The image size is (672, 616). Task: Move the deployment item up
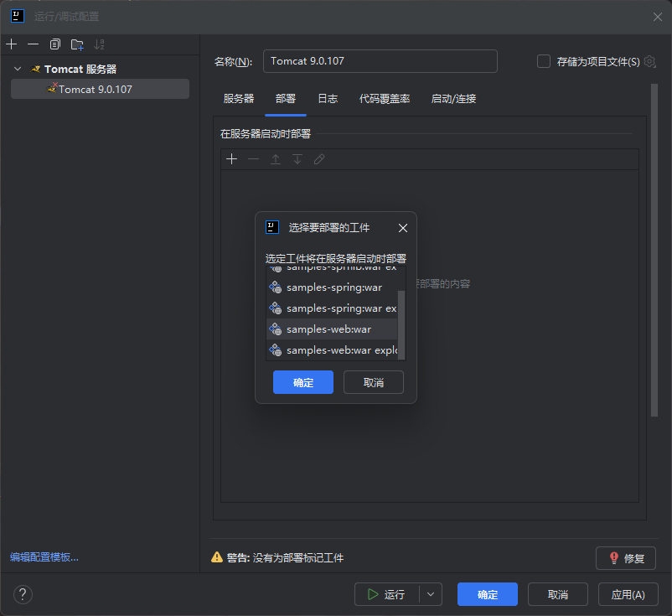(x=276, y=159)
